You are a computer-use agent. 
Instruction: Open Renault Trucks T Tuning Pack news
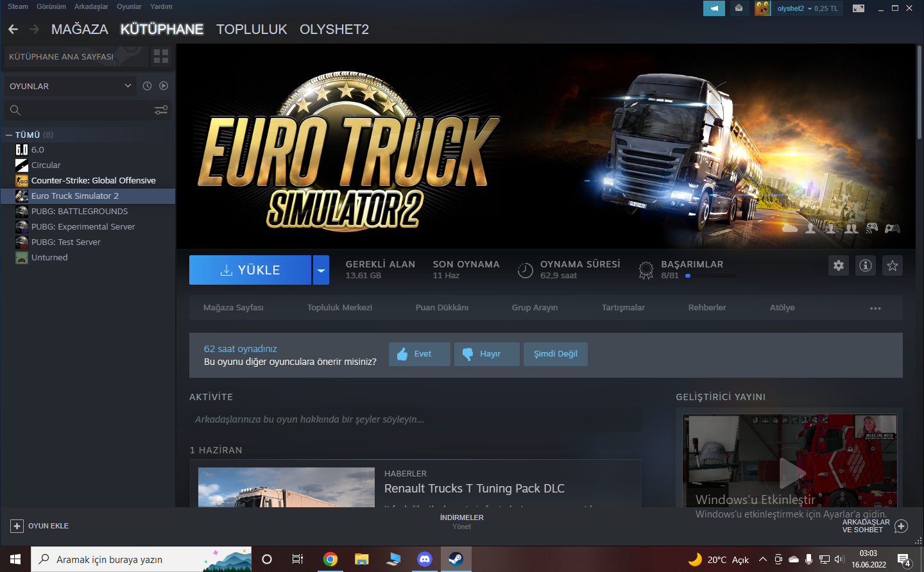(474, 489)
